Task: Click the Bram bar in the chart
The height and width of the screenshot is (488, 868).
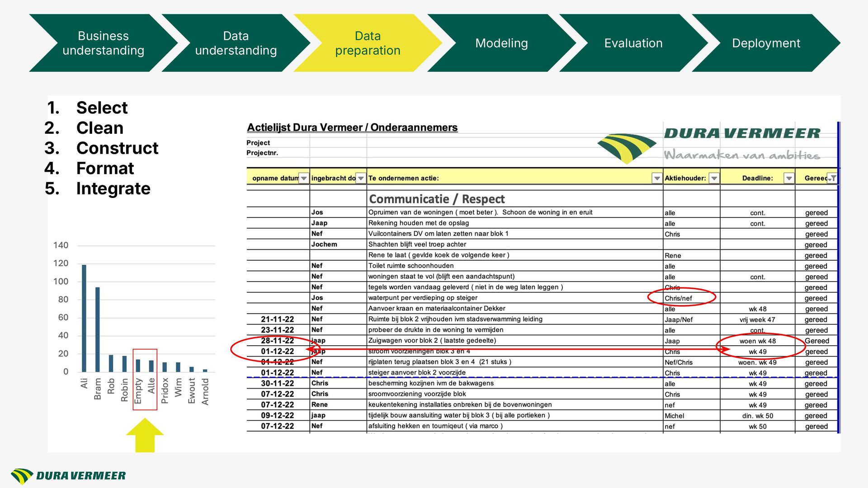Action: click(98, 329)
